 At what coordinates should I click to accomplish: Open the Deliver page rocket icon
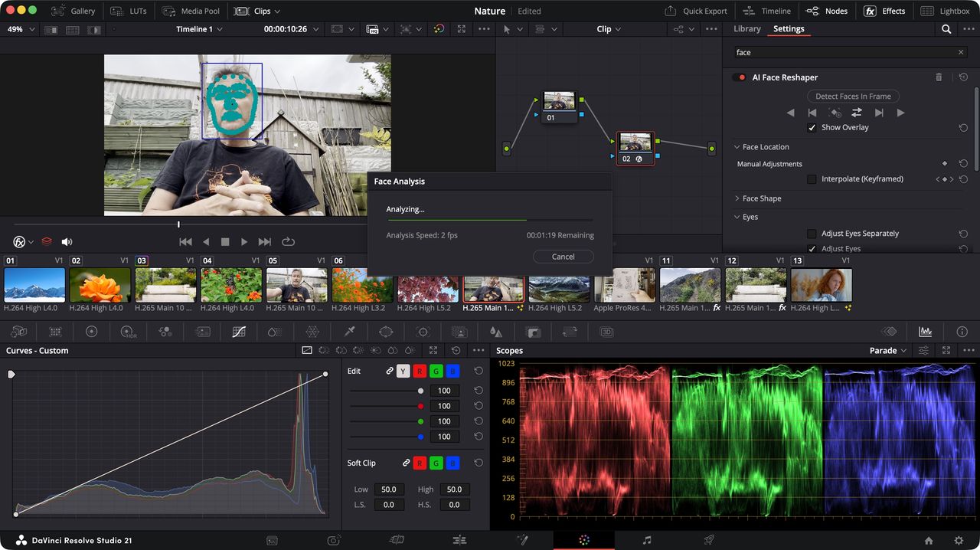coord(709,540)
